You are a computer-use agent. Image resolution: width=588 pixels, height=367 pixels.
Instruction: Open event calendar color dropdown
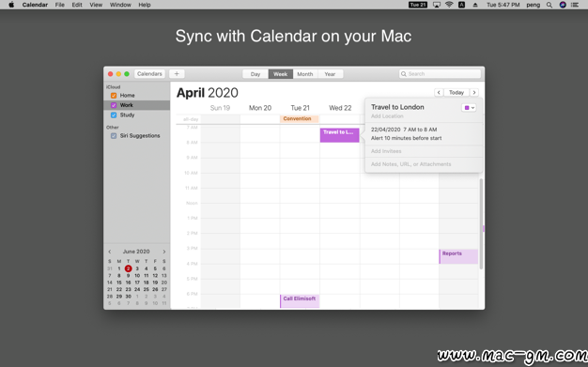469,108
